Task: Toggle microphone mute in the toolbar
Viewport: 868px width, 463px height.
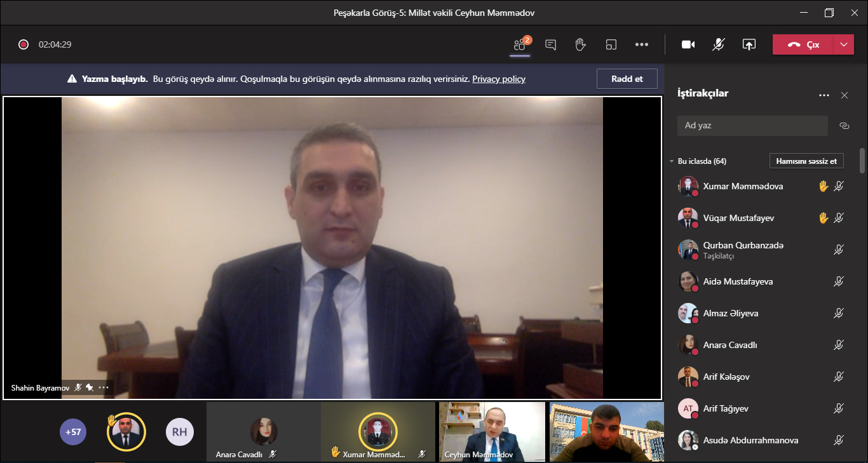Action: click(x=719, y=44)
